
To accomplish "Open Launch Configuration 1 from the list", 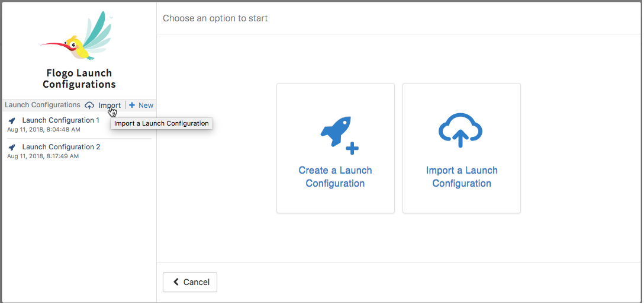I will coord(60,120).
